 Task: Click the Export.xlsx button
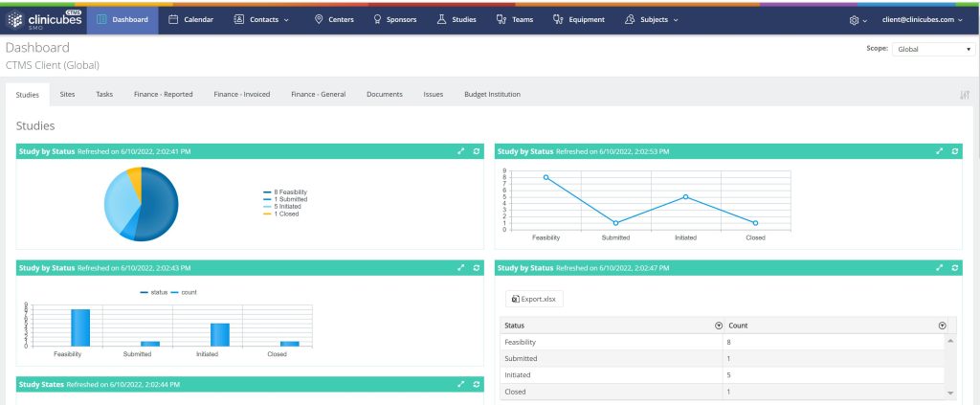534,299
